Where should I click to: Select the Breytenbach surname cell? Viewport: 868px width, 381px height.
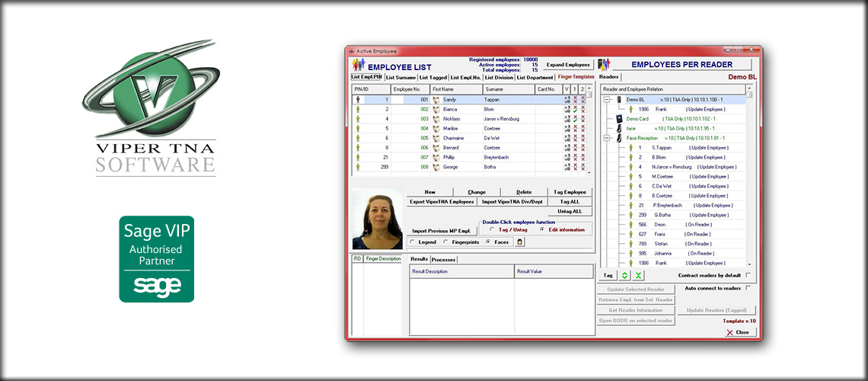click(508, 157)
